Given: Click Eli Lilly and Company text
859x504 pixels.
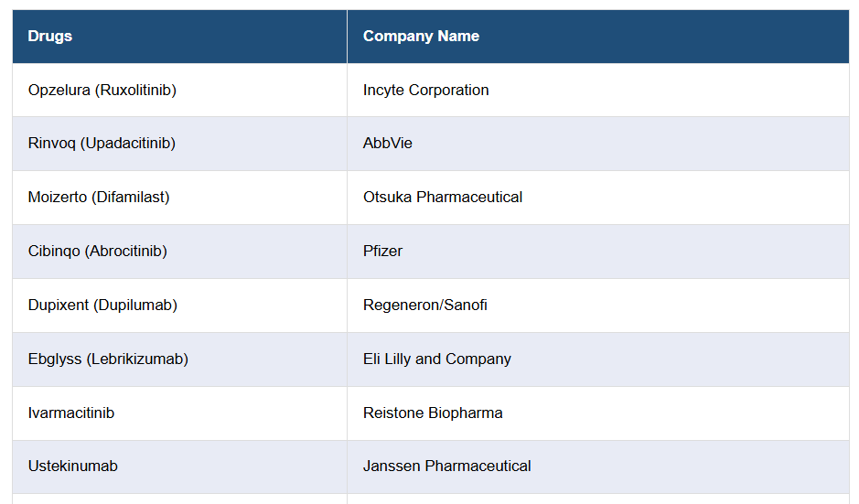Looking at the screenshot, I should (x=437, y=359).
